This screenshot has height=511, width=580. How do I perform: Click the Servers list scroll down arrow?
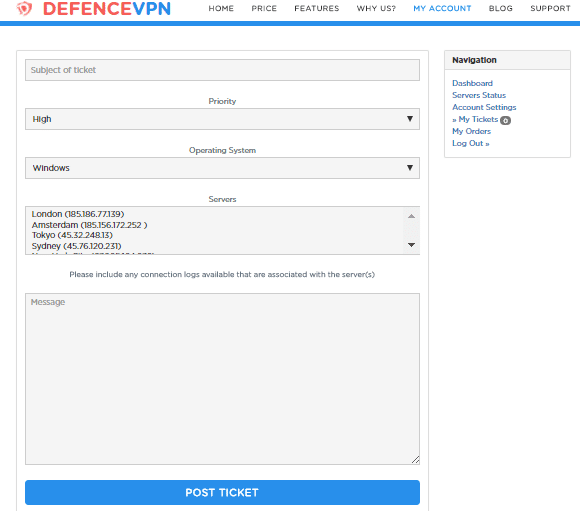[411, 245]
